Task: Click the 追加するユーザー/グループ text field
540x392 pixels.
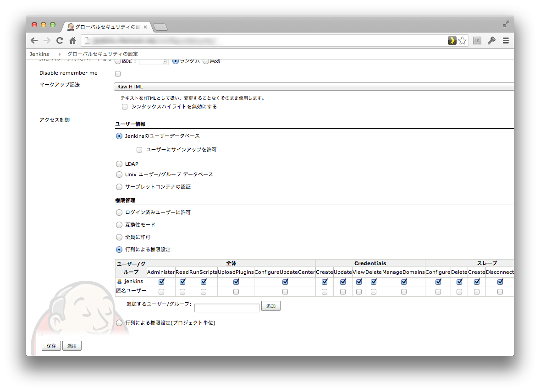Action: click(x=226, y=308)
